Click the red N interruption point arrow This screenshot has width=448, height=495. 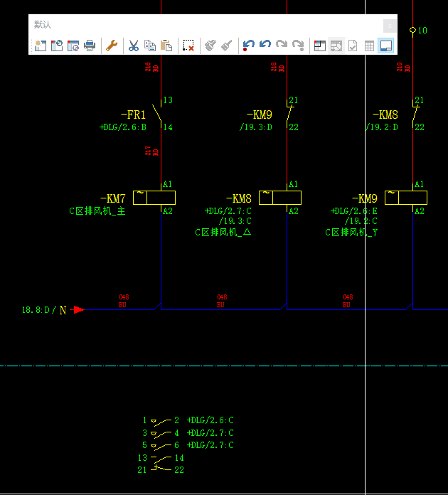pyautogui.click(x=79, y=309)
